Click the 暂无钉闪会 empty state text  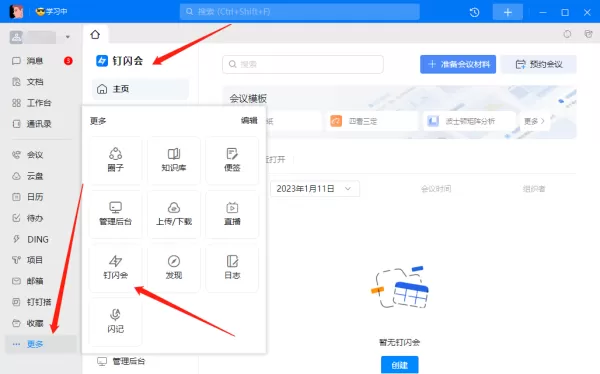(399, 342)
